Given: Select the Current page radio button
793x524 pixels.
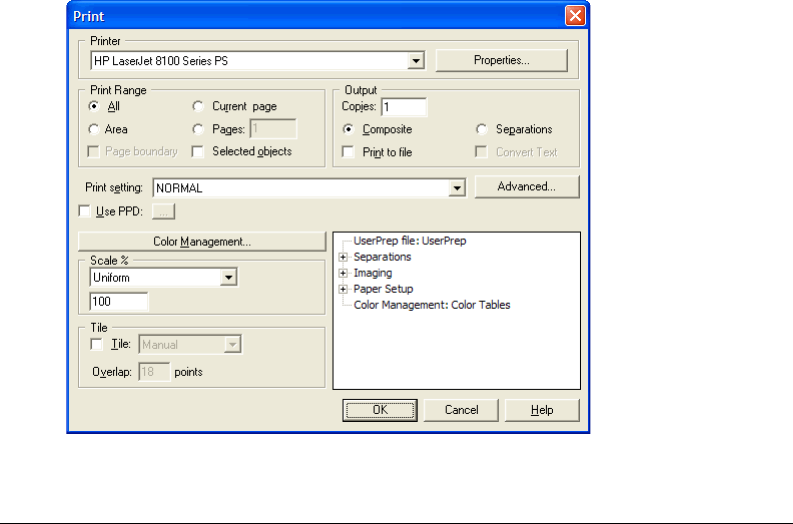Looking at the screenshot, I should point(198,106).
